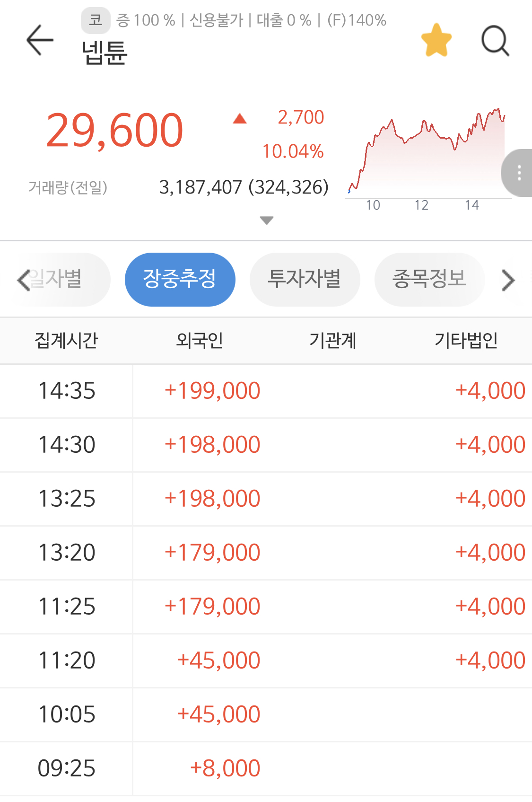Open stock search with magnifier icon
This screenshot has height=802, width=532.
click(x=495, y=41)
